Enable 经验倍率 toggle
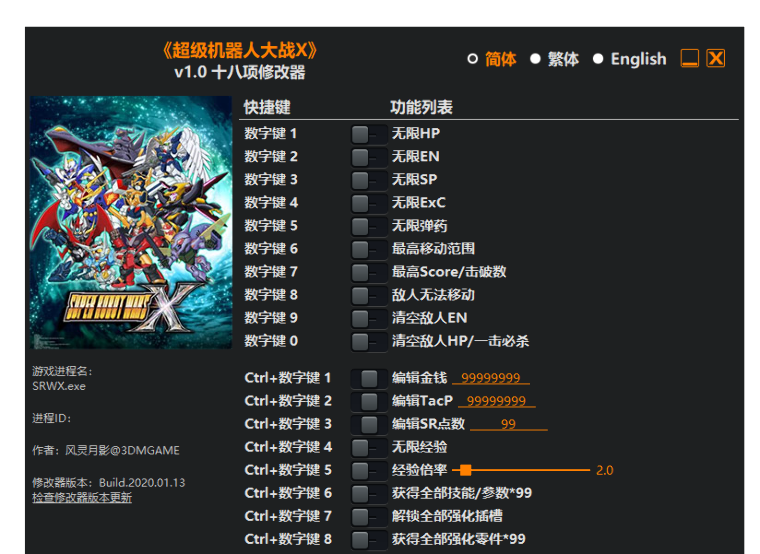 pos(369,471)
